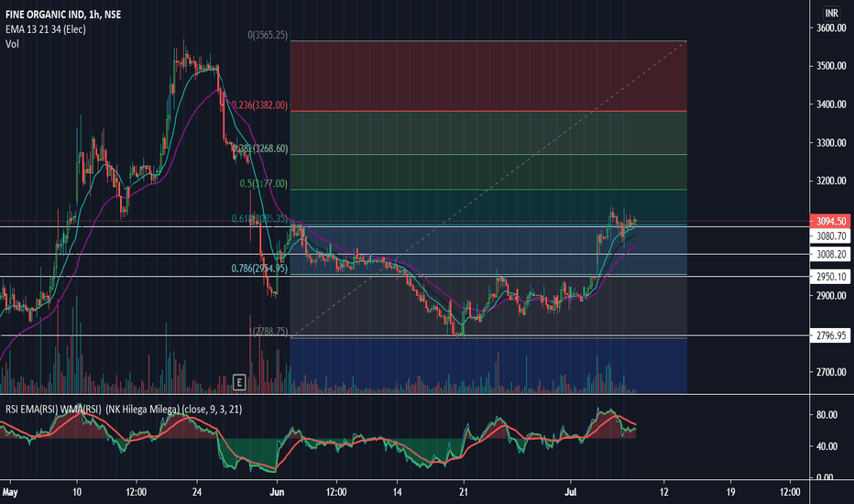Select Fibonacci level 0.236(3382.00) label
This screenshot has height=504, width=854.
pos(260,105)
